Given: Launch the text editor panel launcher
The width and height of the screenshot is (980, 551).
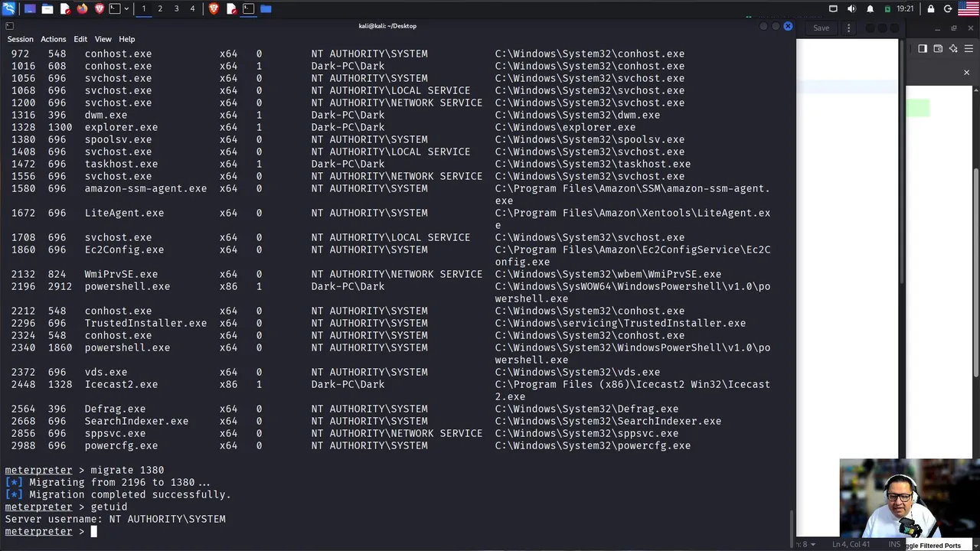Looking at the screenshot, I should [x=65, y=9].
